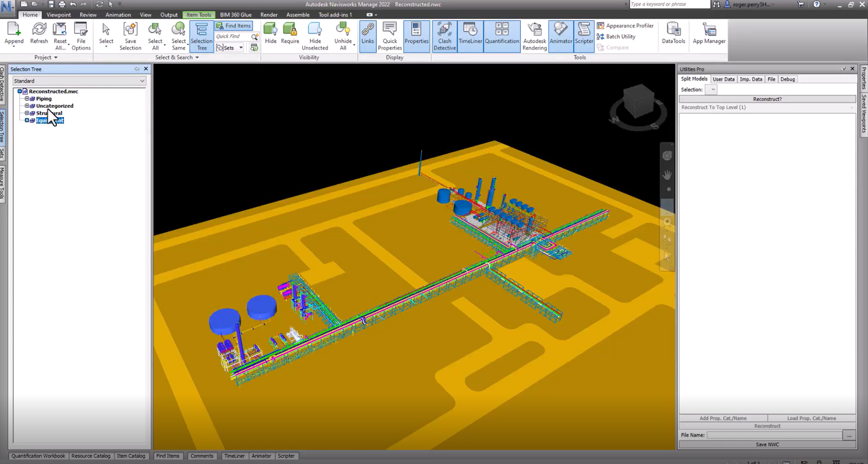
Task: Hide the selected items with Hide
Action: coord(271,34)
